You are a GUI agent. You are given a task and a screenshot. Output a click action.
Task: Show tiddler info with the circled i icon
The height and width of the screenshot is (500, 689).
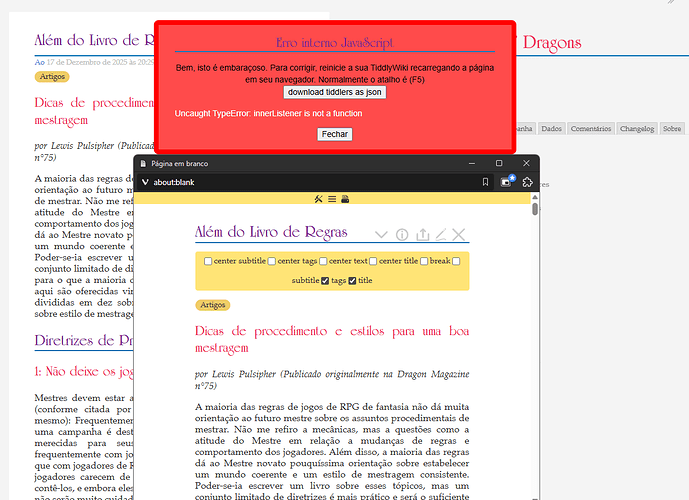pos(402,235)
